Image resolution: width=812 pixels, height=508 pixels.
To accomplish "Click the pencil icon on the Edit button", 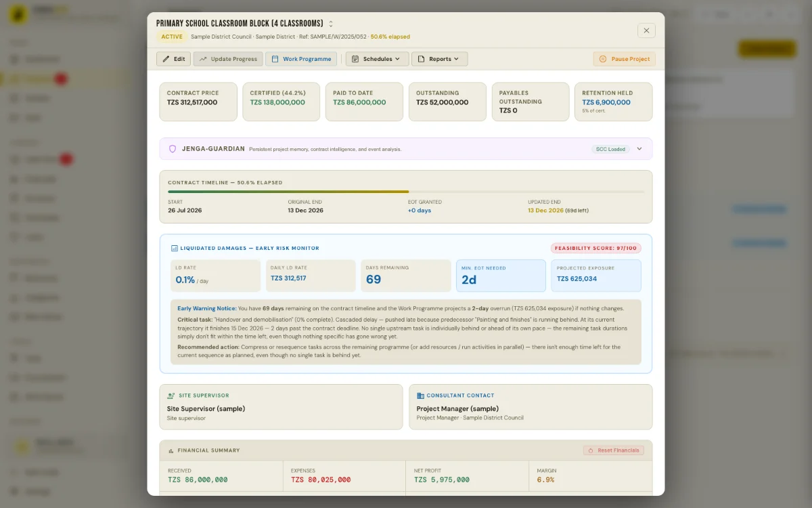I will 166,59.
